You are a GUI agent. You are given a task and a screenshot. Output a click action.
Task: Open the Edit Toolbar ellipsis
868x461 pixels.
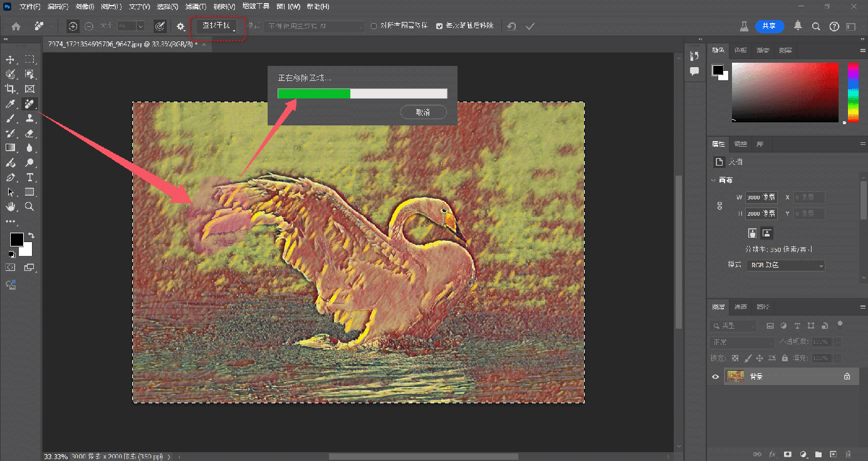(x=11, y=221)
